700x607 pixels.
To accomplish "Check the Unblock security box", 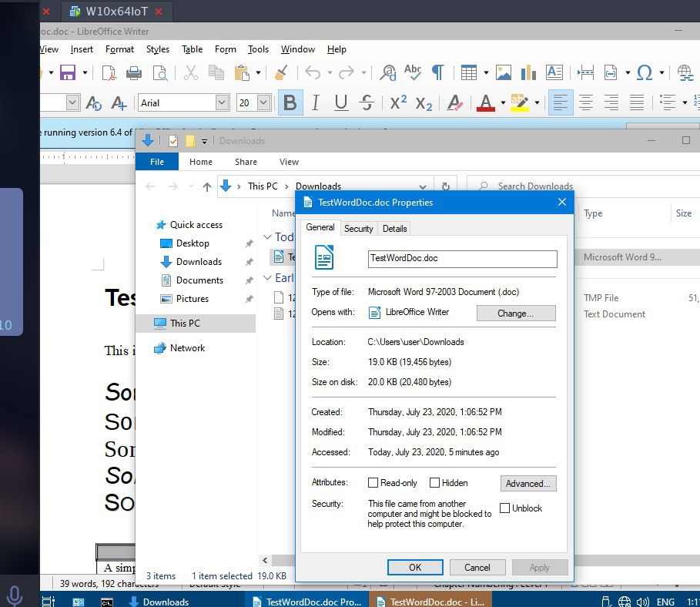I will pyautogui.click(x=504, y=508).
